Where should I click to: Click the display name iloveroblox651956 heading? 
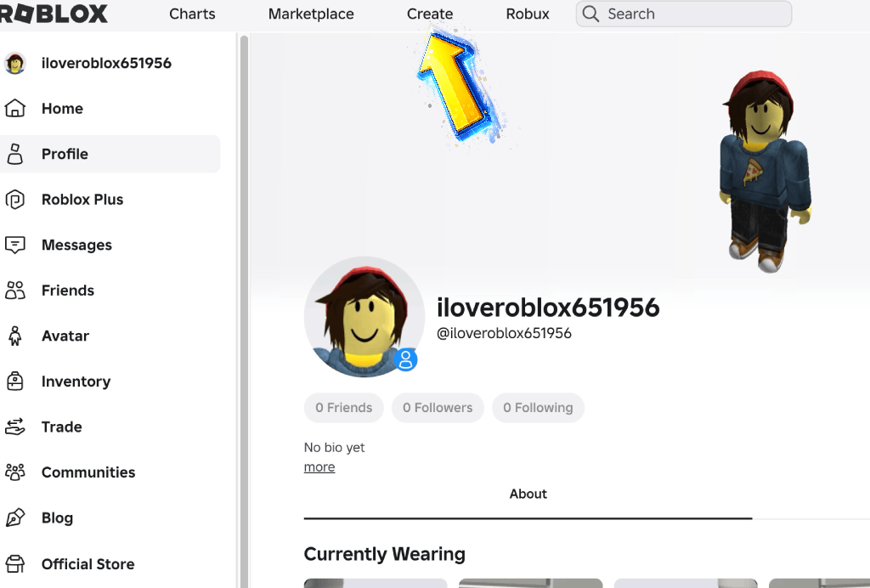point(548,308)
